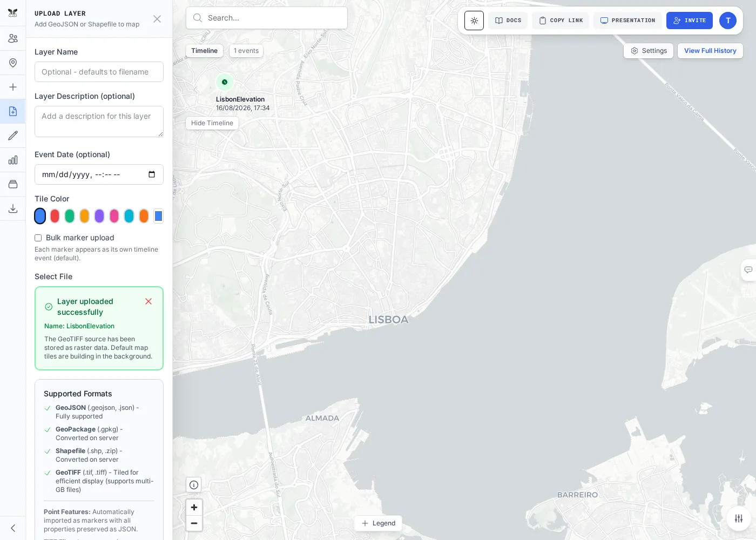Viewport: 756px width, 540px height.
Task: Click the T user avatar
Action: (728, 21)
